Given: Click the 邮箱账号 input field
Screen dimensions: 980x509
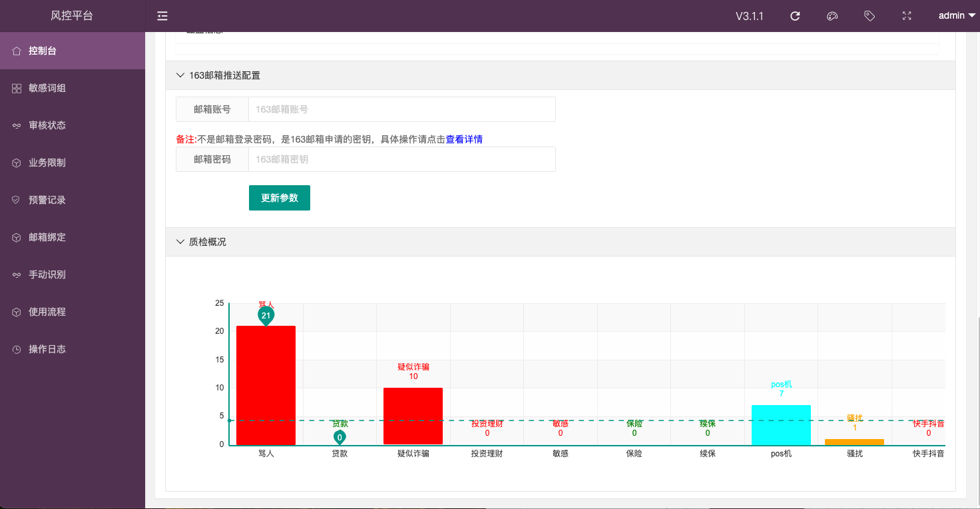Looking at the screenshot, I should coord(401,109).
